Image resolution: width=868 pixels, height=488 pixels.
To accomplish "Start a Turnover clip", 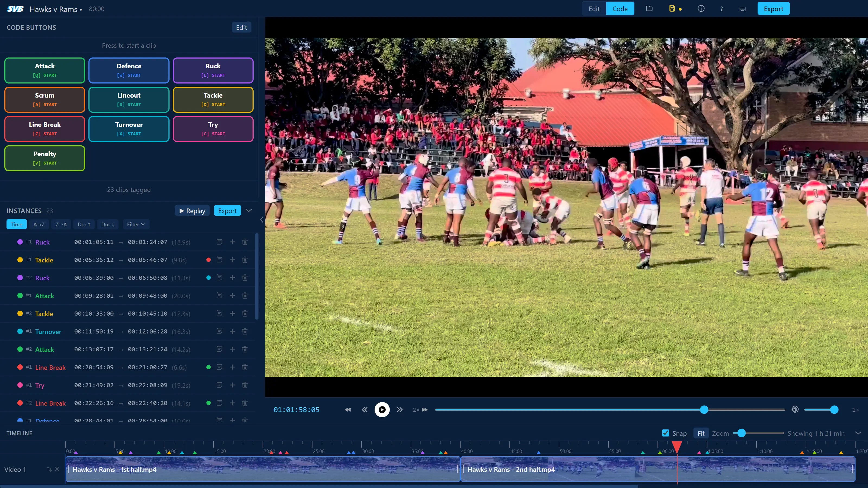I will coord(129,129).
